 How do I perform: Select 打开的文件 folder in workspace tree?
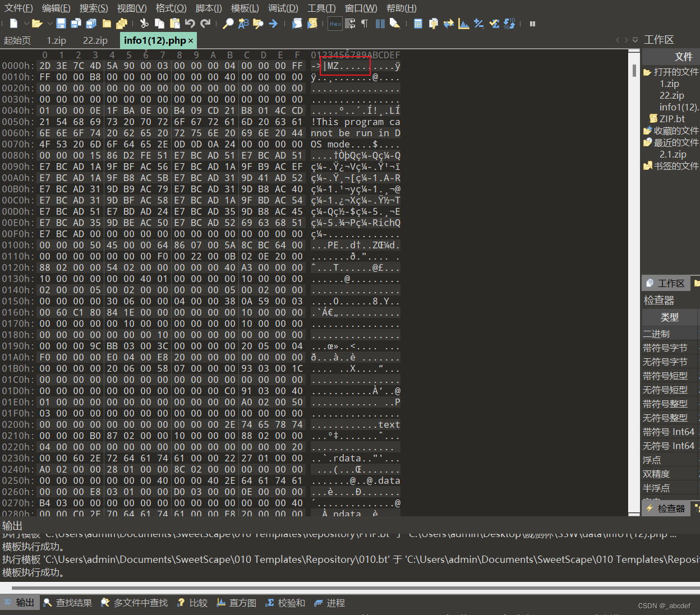pos(671,72)
